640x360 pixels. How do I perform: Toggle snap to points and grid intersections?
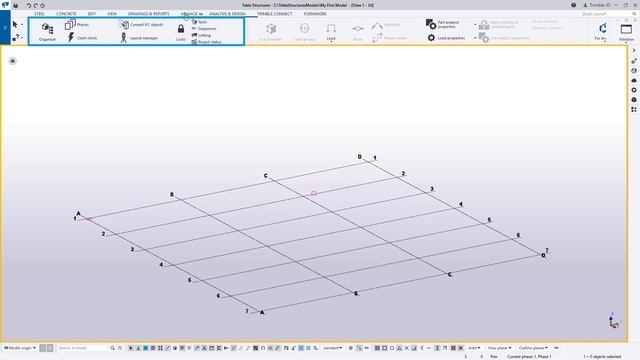point(377,348)
